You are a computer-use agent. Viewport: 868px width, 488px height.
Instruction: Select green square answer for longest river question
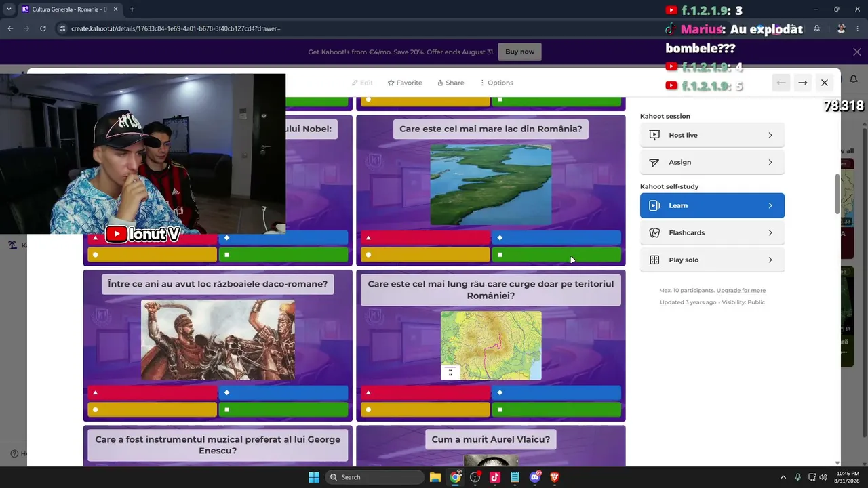556,409
